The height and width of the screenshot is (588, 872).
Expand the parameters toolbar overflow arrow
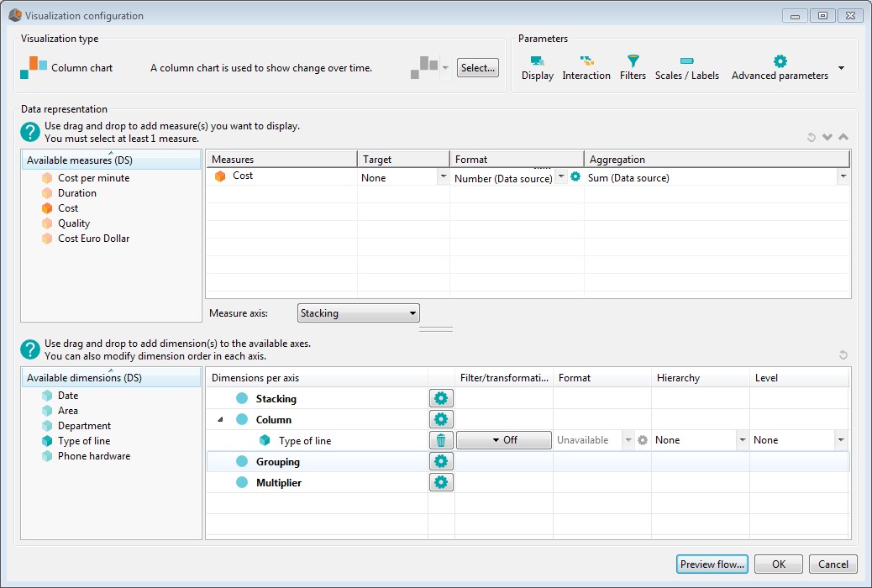pos(842,68)
